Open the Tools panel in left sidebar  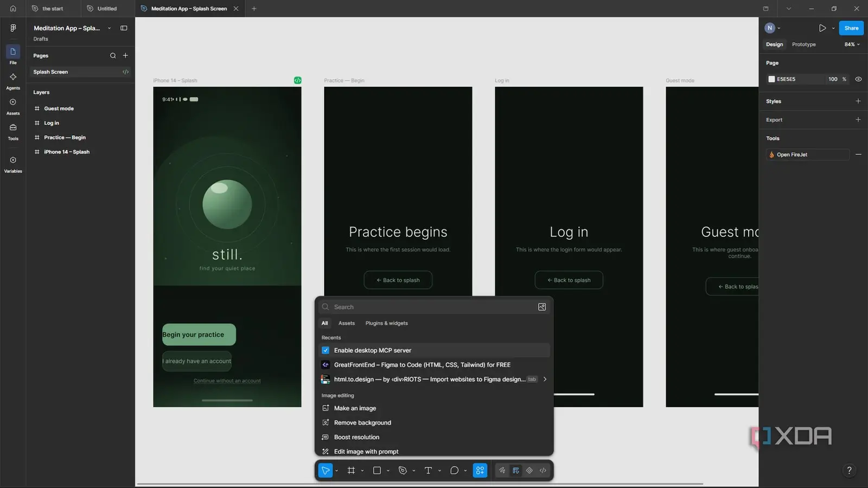point(13,131)
